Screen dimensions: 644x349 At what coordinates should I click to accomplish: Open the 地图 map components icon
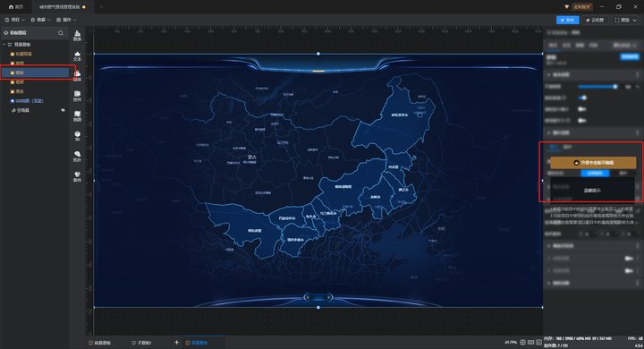77,116
